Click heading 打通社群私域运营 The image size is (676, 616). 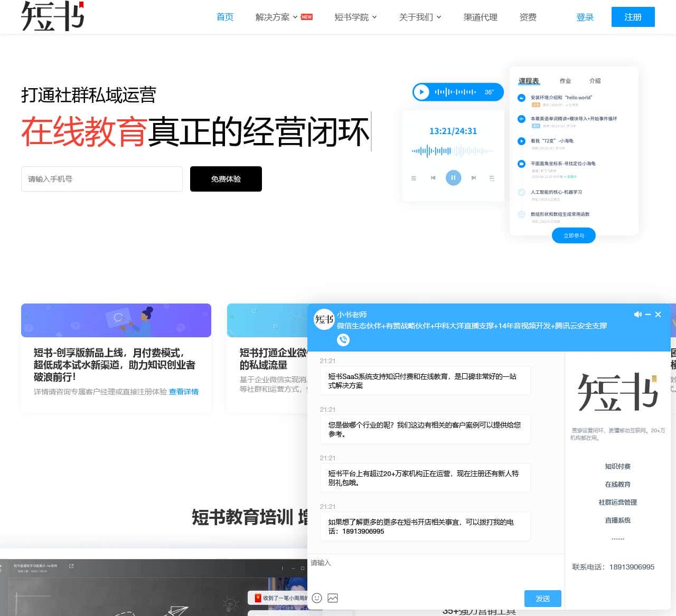pyautogui.click(x=89, y=95)
